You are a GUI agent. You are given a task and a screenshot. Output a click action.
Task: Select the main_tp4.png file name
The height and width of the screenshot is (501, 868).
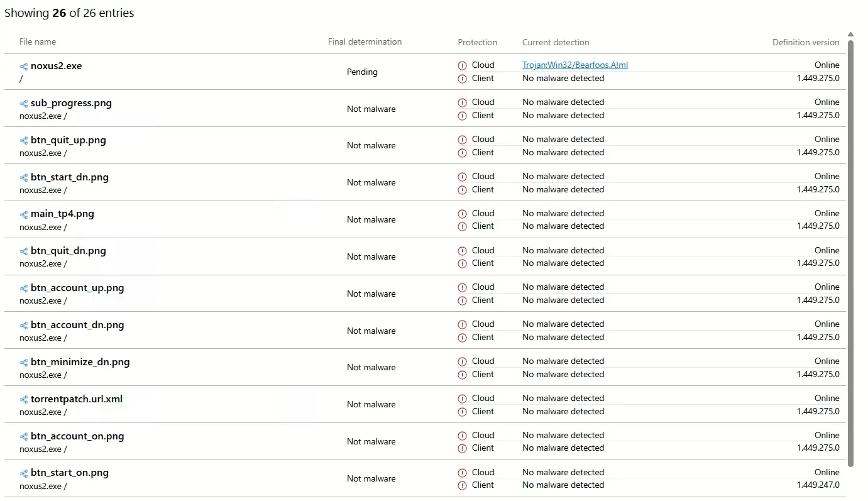tap(62, 214)
